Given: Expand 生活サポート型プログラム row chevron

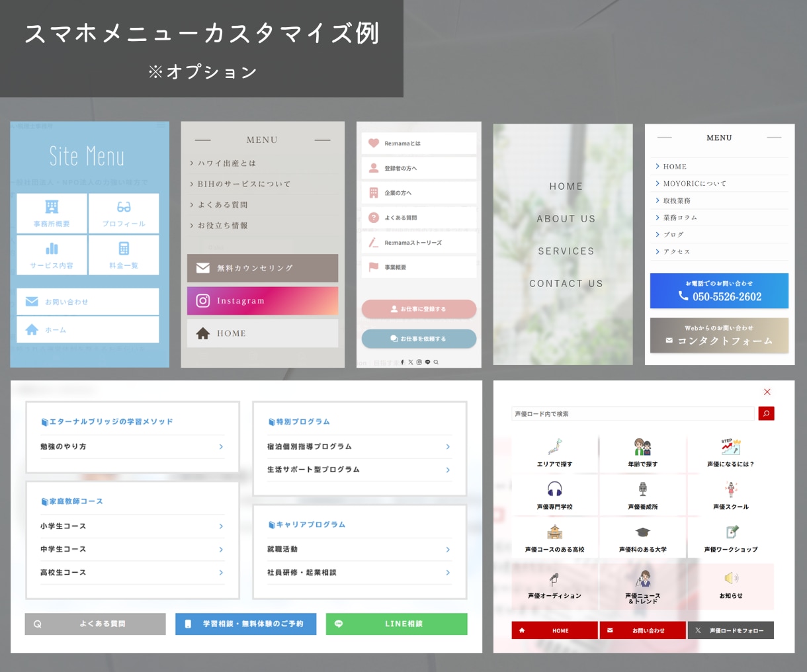Looking at the screenshot, I should (448, 470).
